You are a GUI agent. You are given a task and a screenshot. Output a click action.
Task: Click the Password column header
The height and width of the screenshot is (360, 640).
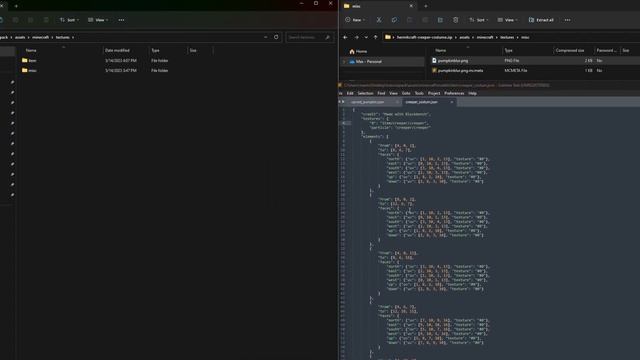(607, 50)
